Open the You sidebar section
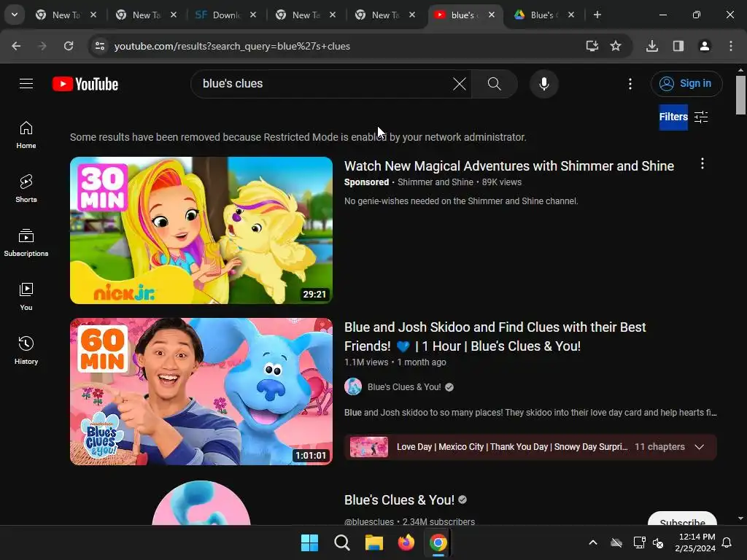Screen dimensions: 747x560 26,296
